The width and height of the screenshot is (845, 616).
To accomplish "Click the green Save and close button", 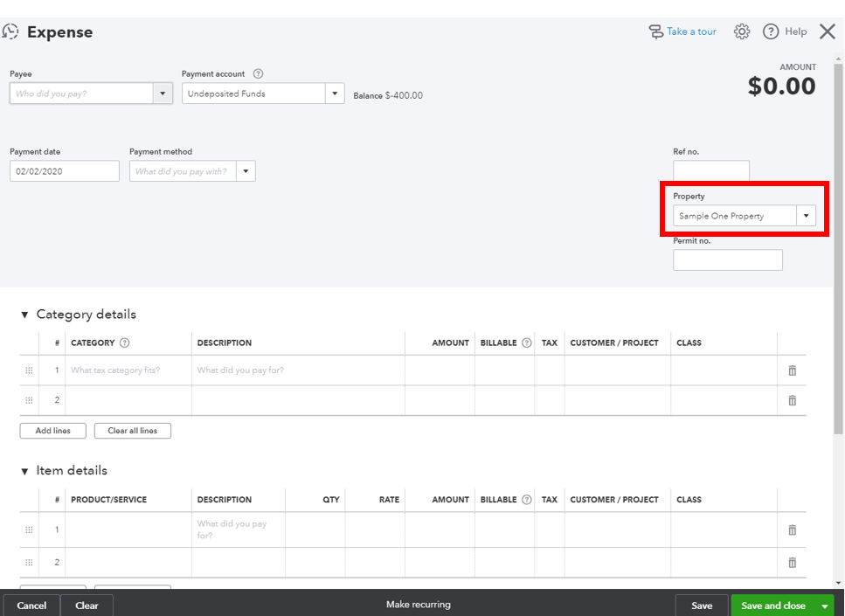I will pyautogui.click(x=773, y=606).
